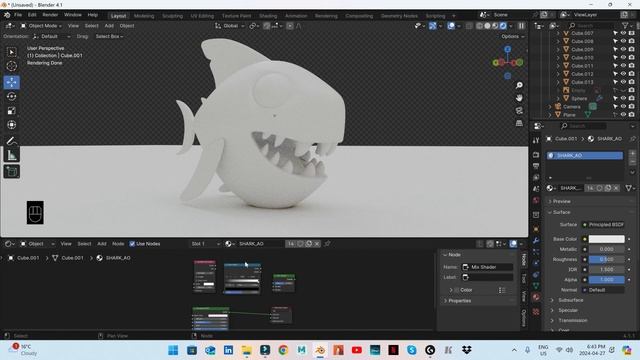Pause viewport render preview
The height and width of the screenshot is (360, 640).
coord(521,26)
